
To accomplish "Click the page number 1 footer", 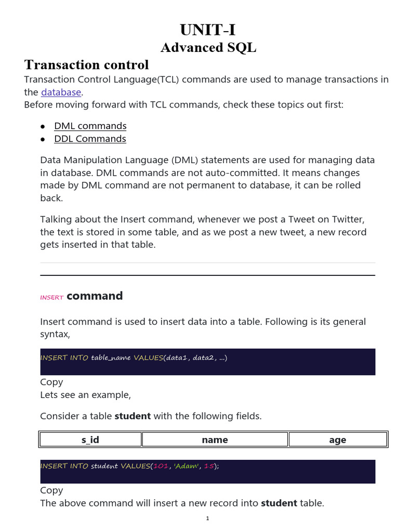I will [208, 518].
